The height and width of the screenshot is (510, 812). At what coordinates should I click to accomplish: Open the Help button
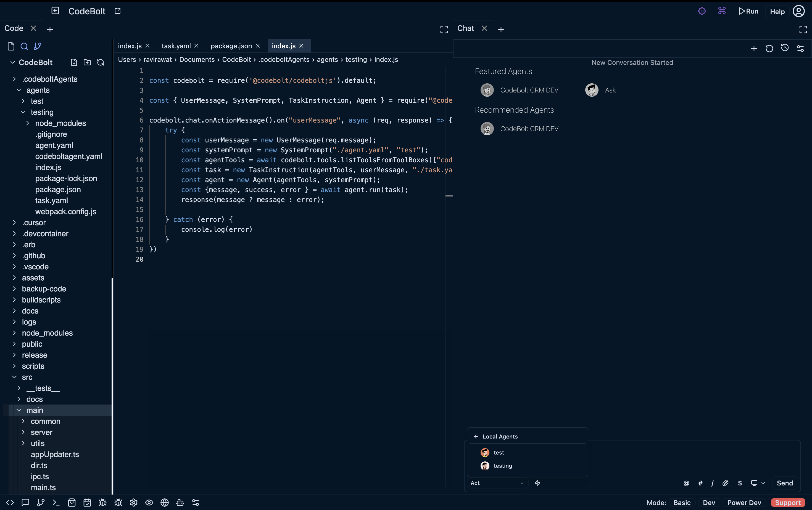click(x=777, y=12)
